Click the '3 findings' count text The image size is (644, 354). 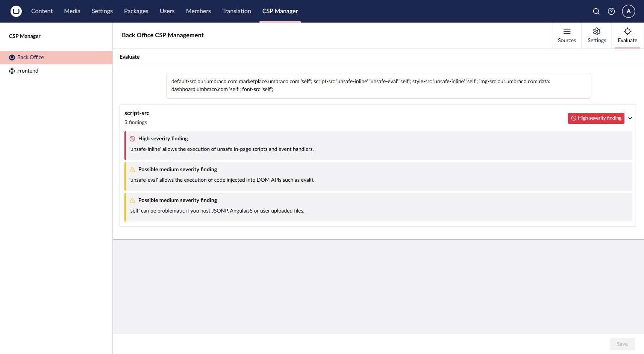point(136,123)
